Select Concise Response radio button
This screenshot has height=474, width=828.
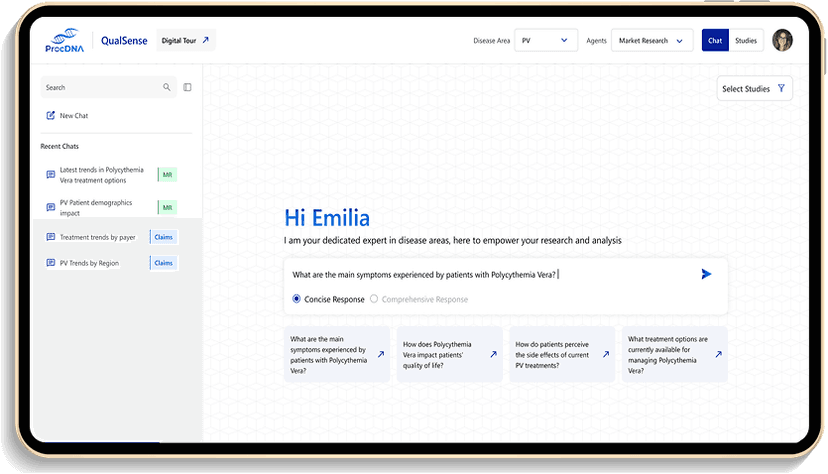click(297, 299)
